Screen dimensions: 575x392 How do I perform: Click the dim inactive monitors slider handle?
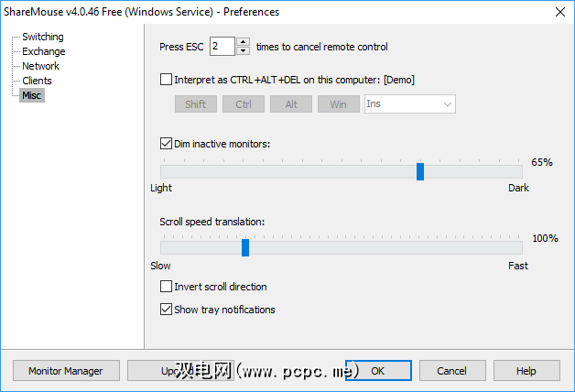tap(420, 171)
